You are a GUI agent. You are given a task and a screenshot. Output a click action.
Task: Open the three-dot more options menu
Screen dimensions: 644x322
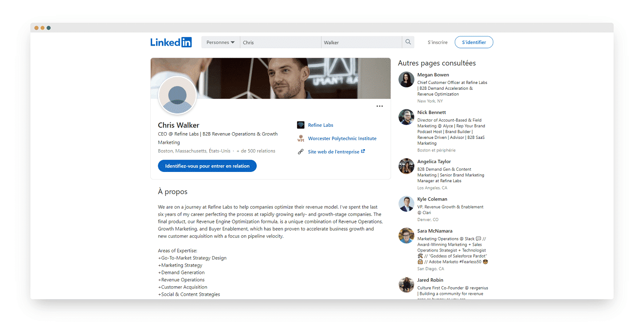click(x=380, y=106)
